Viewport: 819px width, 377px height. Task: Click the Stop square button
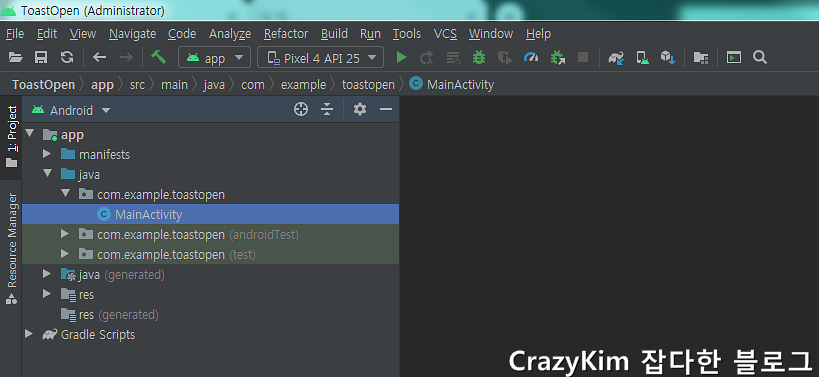pos(583,57)
